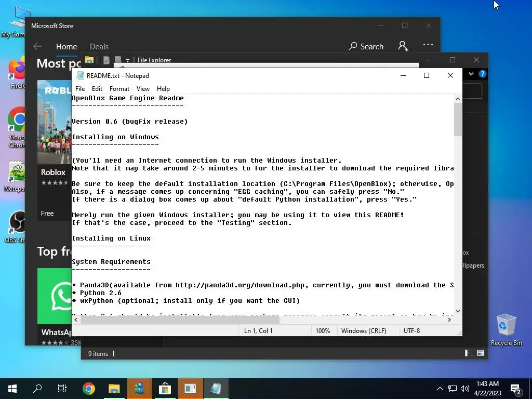This screenshot has height=399, width=532.
Task: Click the Notepad horizontal scrollbar left arrow
Action: [x=76, y=320]
